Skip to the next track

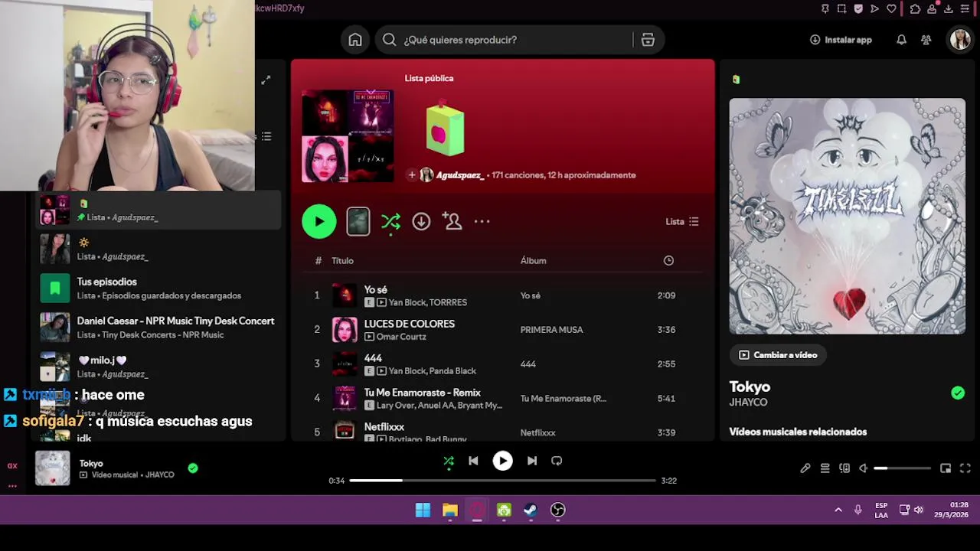(532, 461)
